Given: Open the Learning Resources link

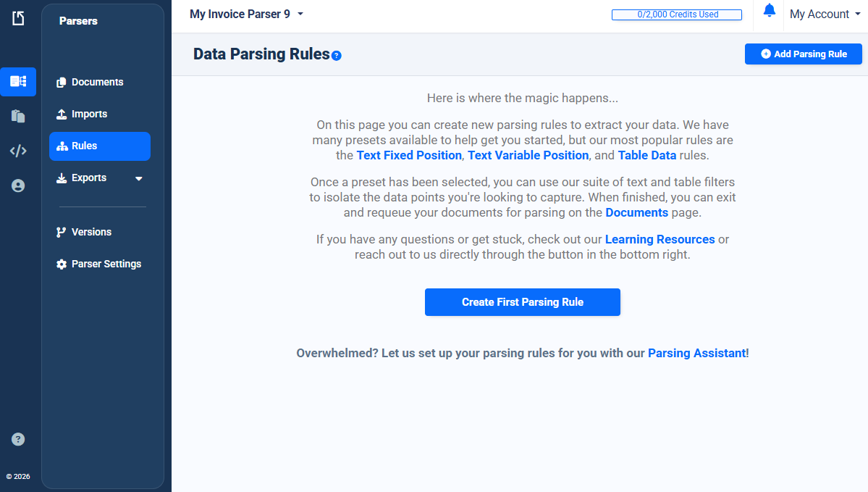Looking at the screenshot, I should [660, 239].
